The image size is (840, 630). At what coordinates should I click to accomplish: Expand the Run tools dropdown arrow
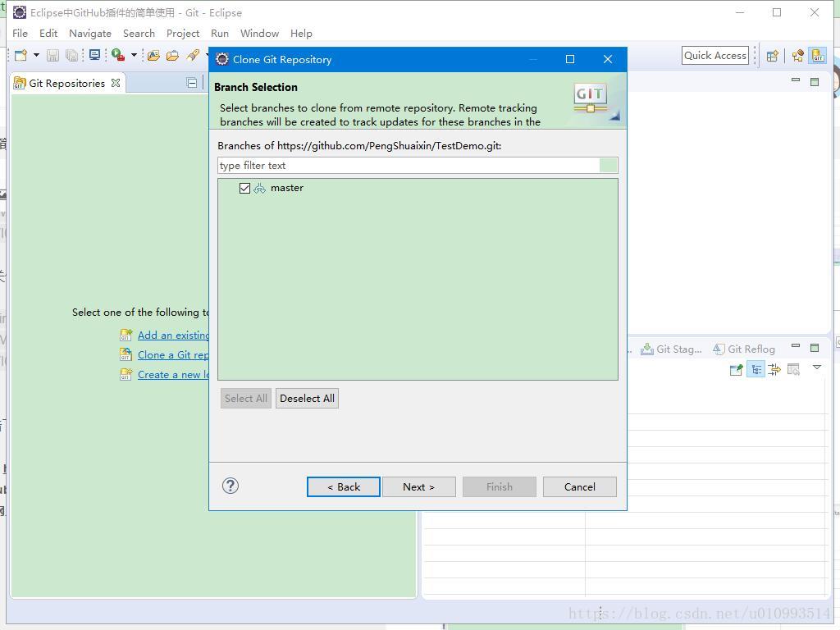click(x=134, y=55)
